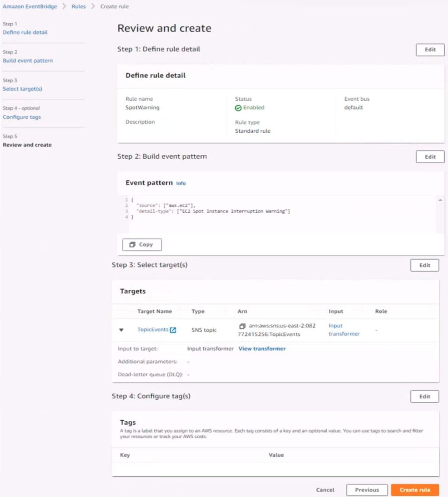Edit Step 3 Select targets section
Screen dimensions: 448x497
[424, 266]
